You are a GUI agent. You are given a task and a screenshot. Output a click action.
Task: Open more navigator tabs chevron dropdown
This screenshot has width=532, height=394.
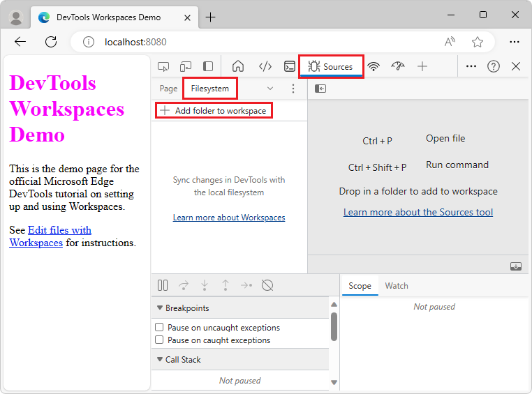click(270, 89)
